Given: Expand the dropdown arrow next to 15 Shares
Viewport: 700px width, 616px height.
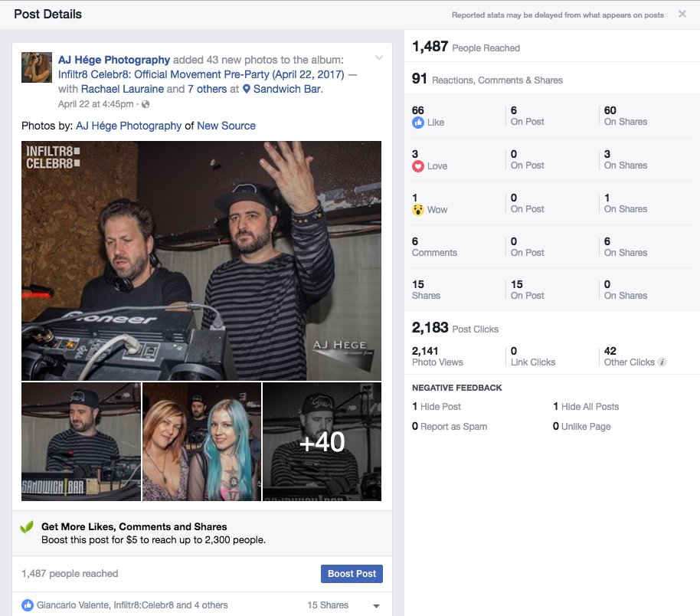Looking at the screenshot, I should (376, 606).
